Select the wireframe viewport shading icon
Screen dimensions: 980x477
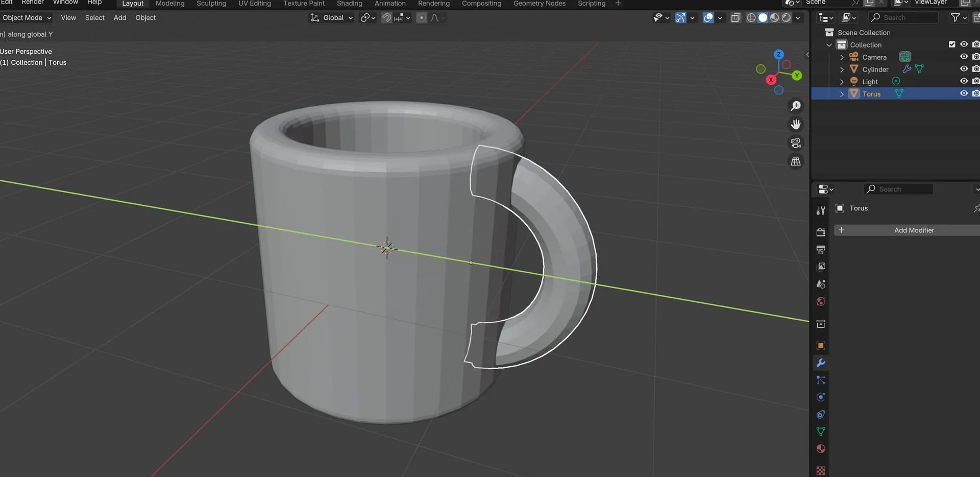click(x=751, y=18)
